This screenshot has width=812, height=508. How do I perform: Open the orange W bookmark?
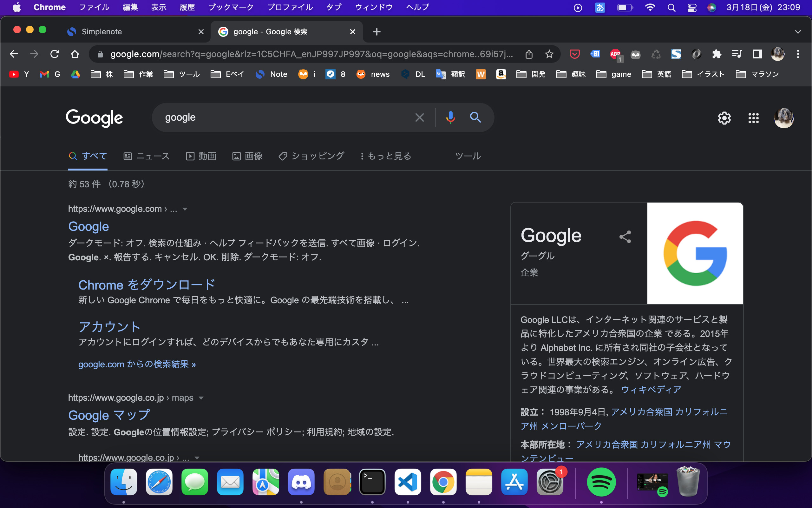[481, 74]
